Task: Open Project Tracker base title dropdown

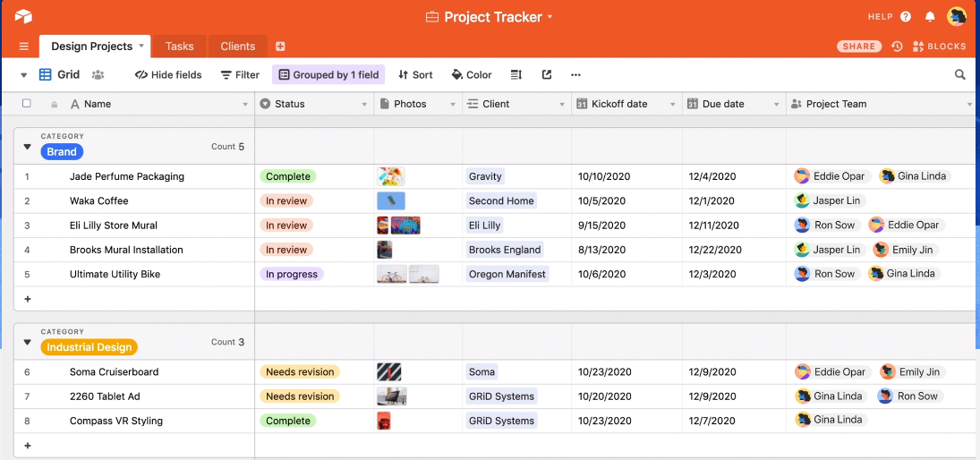Action: [550, 17]
